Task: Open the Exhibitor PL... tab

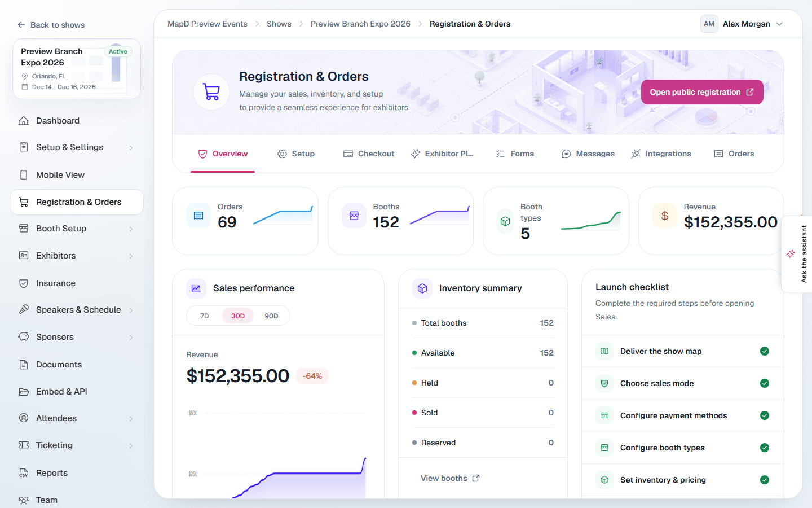Action: (x=442, y=154)
